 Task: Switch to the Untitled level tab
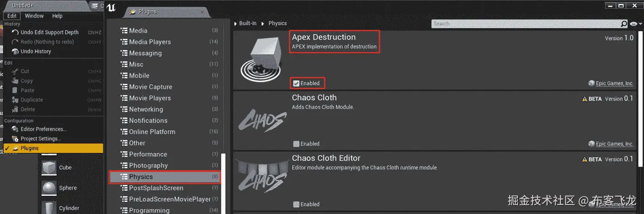44,5
